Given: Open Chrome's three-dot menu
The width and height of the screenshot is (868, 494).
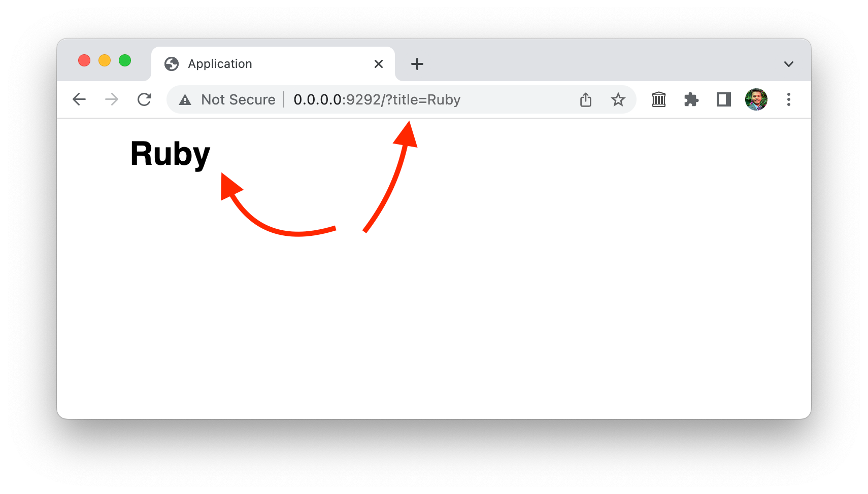Looking at the screenshot, I should tap(789, 99).
